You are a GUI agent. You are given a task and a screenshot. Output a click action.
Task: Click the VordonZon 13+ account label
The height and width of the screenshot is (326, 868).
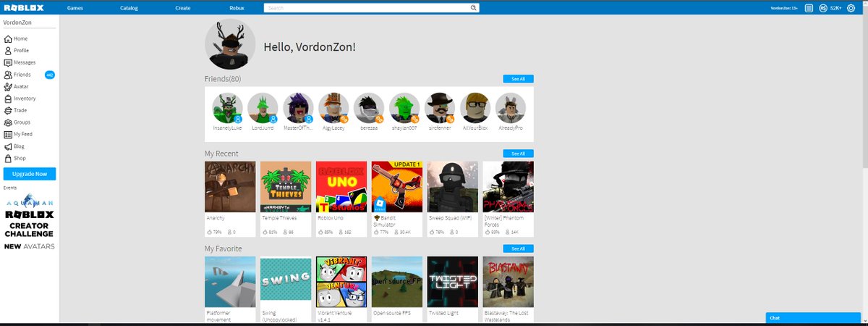pos(785,8)
